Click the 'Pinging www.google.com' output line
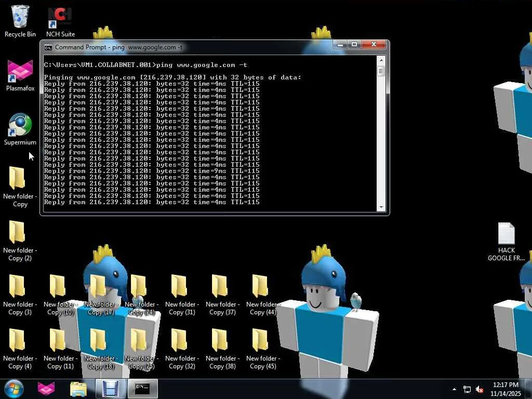Screen dimensions: 532x399 172,77
